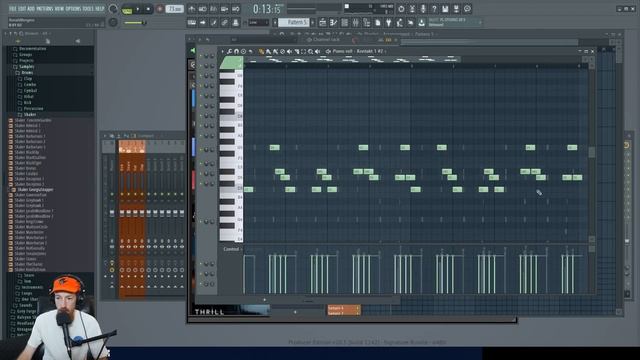Select the Mute tool in piano roll
Viewport: 640px width, 360px height.
289,51
